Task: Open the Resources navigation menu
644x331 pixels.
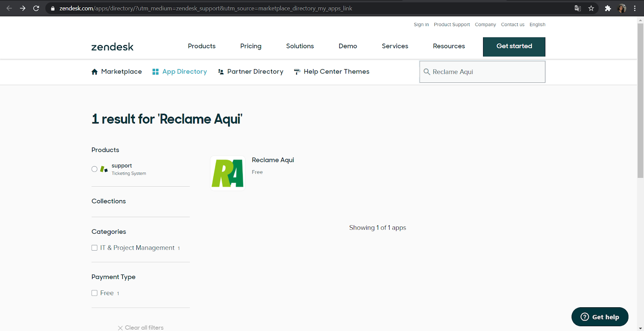Action: click(449, 46)
